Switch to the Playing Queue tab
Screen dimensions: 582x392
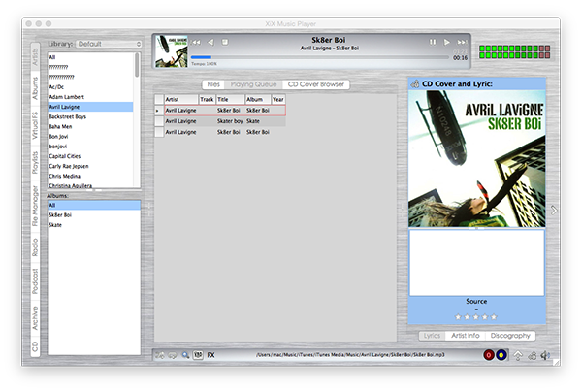[253, 84]
